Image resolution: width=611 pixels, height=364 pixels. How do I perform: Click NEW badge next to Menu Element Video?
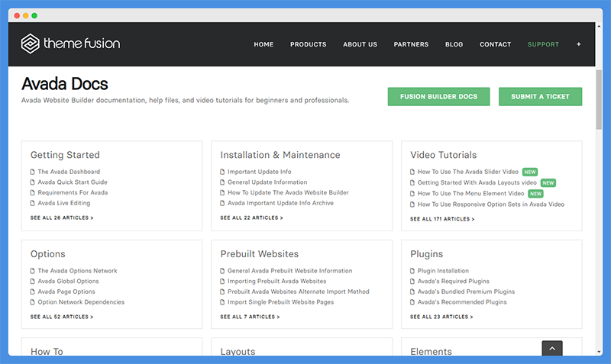pos(536,194)
